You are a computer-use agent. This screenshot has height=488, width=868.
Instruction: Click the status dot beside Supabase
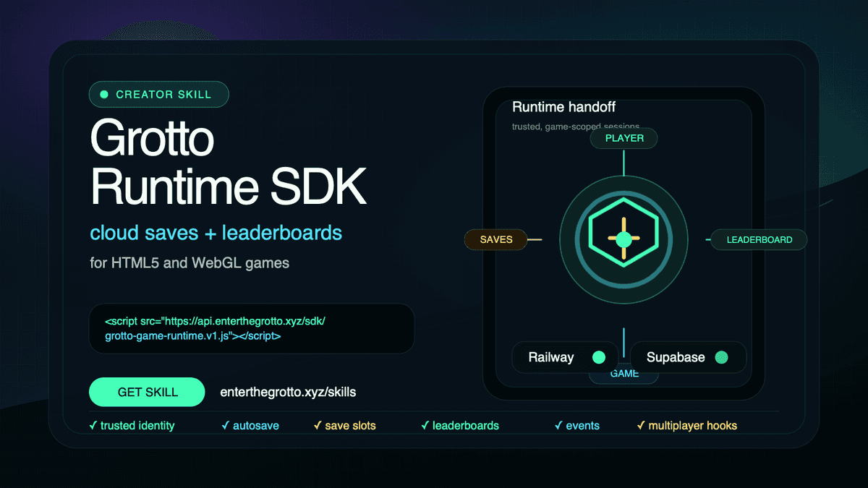click(x=721, y=357)
